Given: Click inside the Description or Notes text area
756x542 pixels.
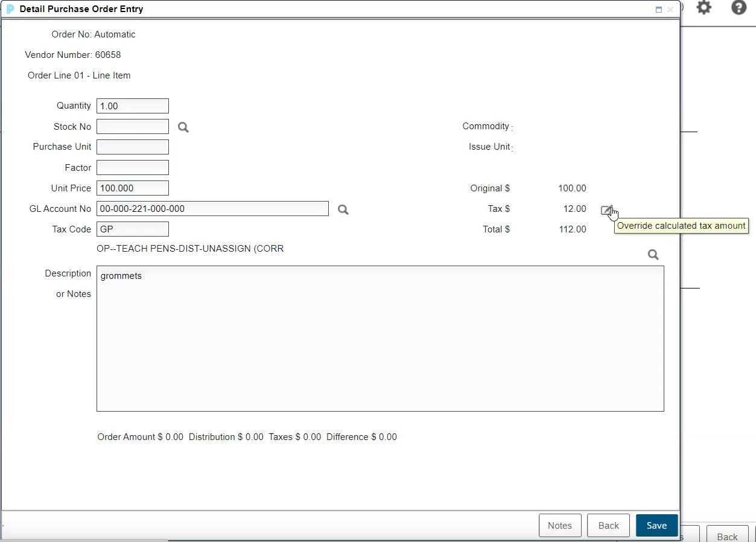Looking at the screenshot, I should click(x=380, y=339).
